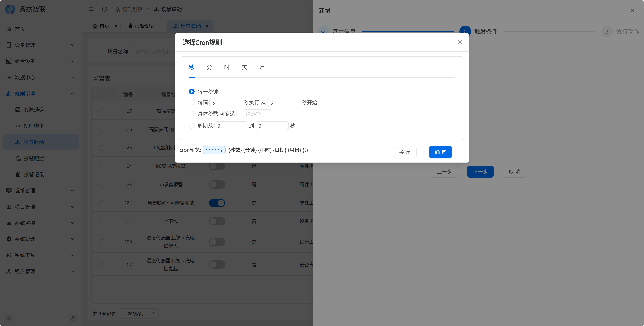
Task: Open 规则脚本 in sidebar
Action: pos(33,126)
